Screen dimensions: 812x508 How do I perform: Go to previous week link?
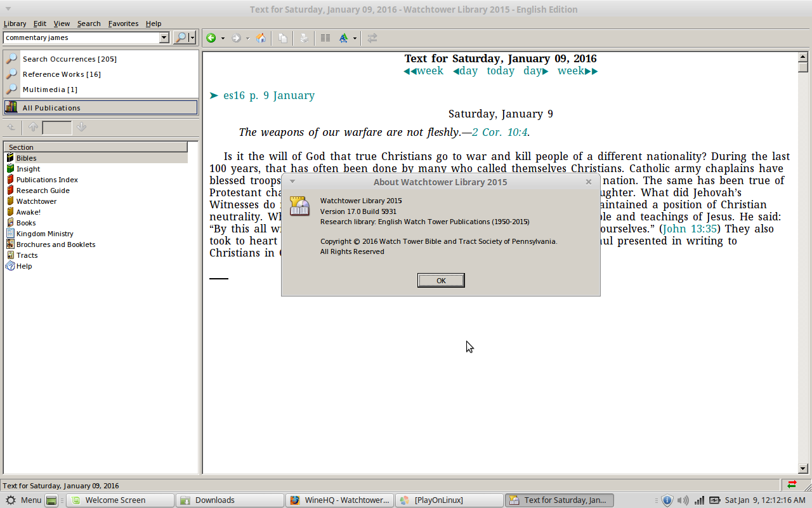coord(423,71)
